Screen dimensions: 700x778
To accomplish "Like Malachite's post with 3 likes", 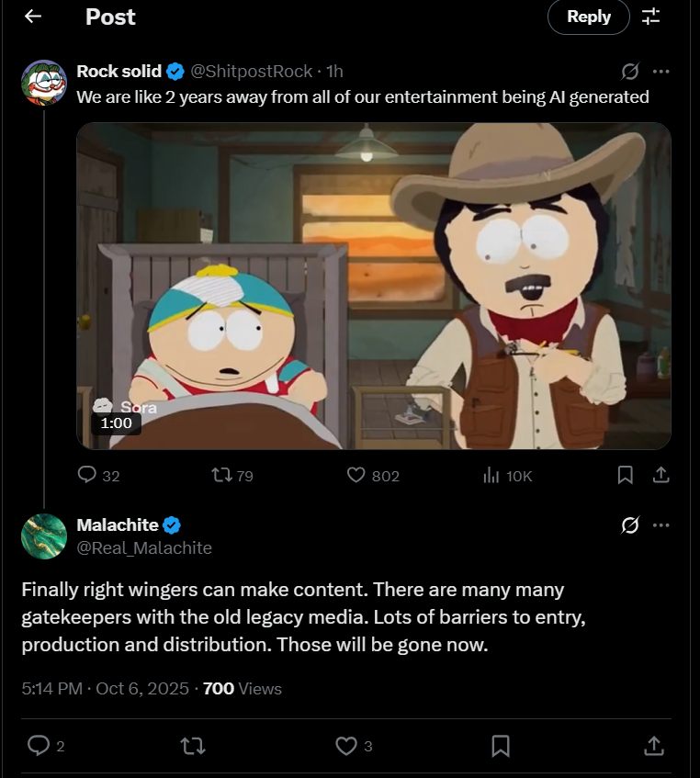I will 345,746.
